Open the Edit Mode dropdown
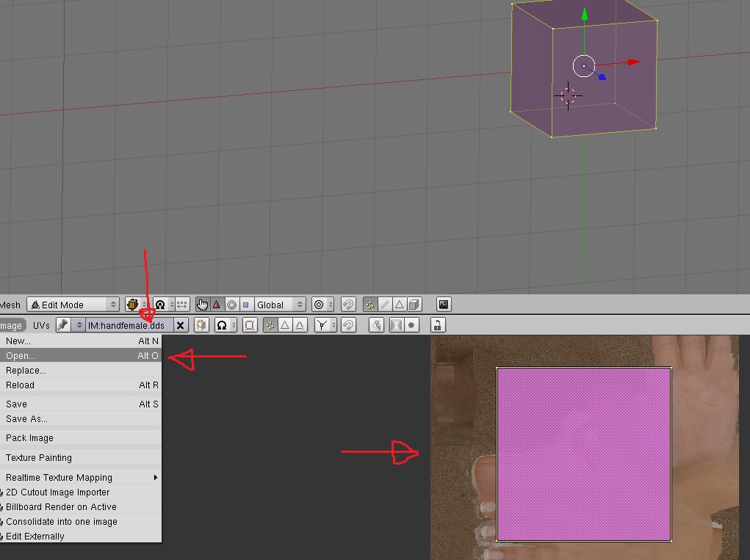 (x=73, y=305)
